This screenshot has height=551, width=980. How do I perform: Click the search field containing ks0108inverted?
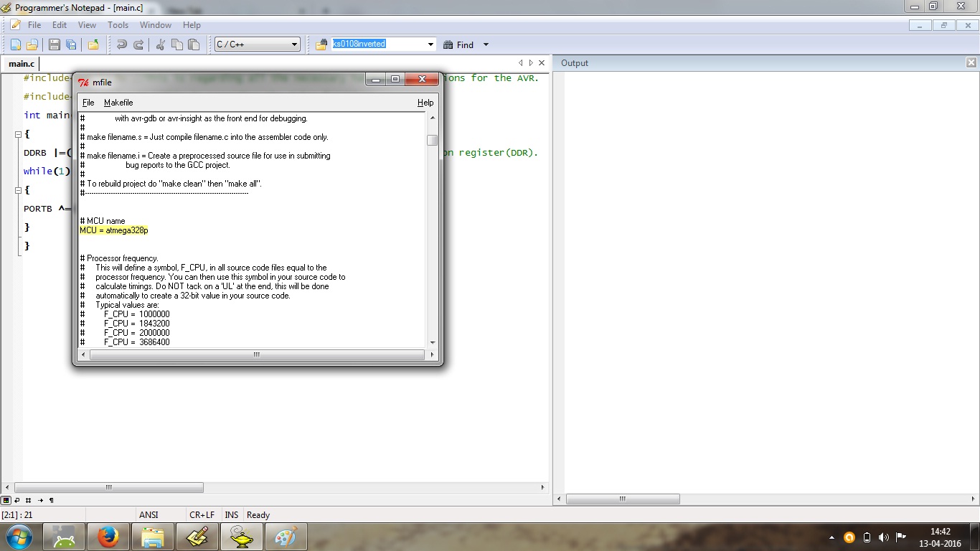click(379, 44)
